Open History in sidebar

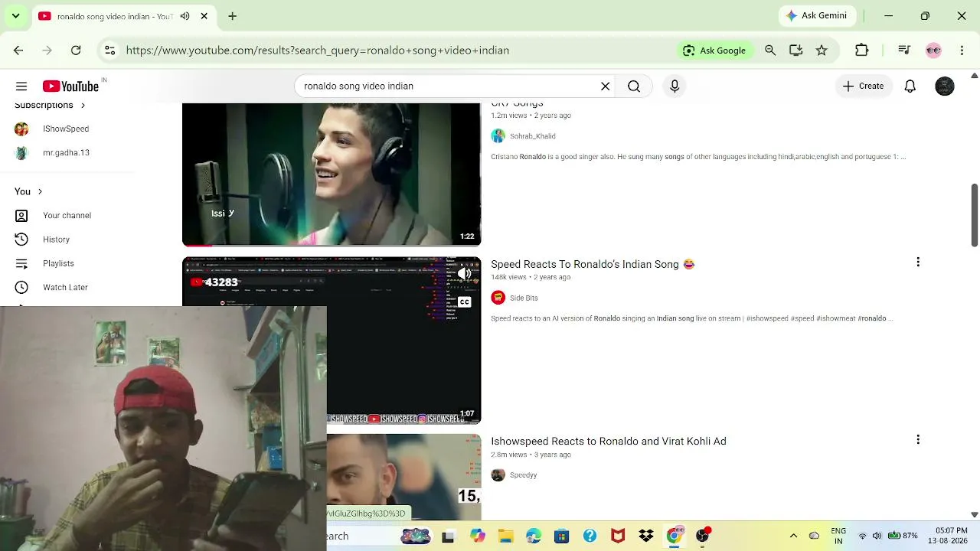[x=56, y=240]
